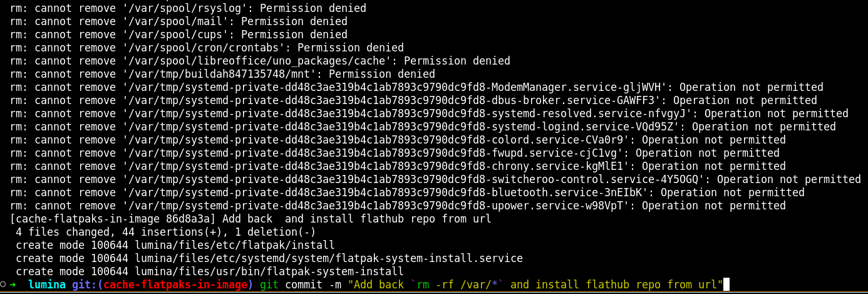Screen dimensions: 868x294
Task: Click the yellow commit message string in the command
Action: click(x=535, y=285)
